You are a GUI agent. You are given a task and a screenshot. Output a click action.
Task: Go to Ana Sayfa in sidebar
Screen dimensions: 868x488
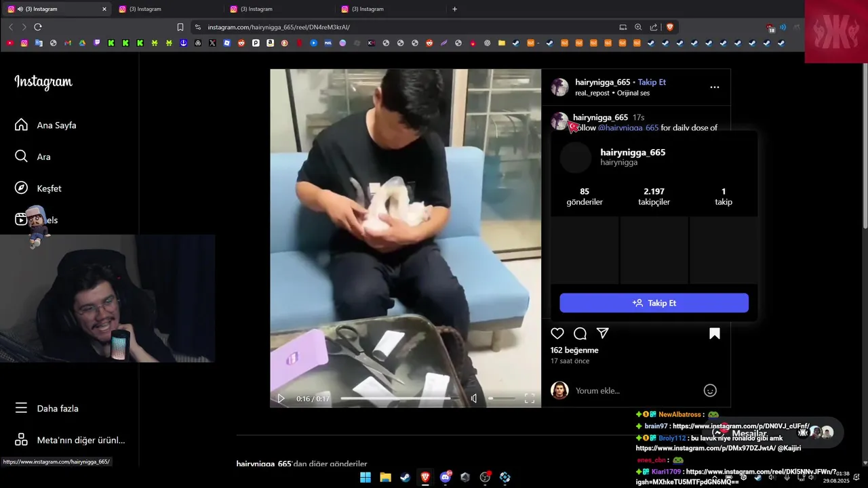point(45,125)
